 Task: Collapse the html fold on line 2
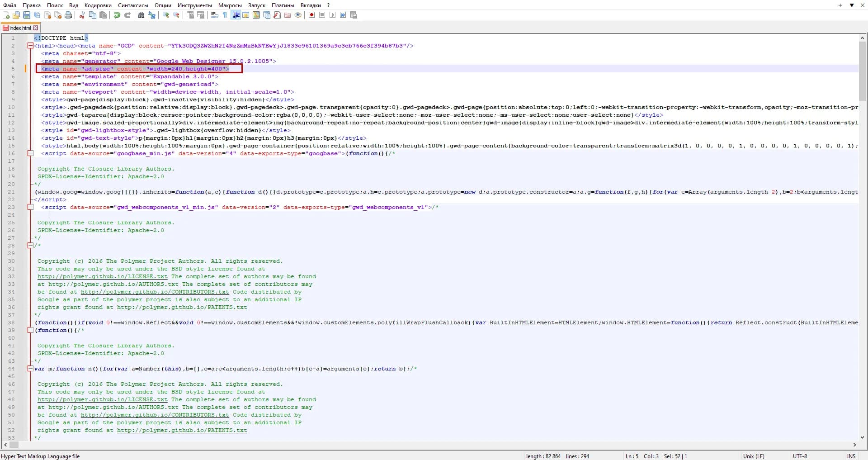30,46
